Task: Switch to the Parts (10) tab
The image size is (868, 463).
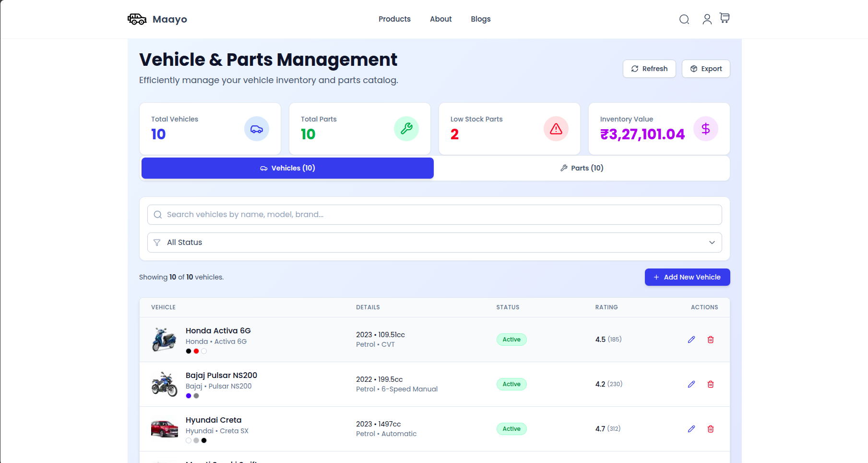Action: click(x=582, y=168)
